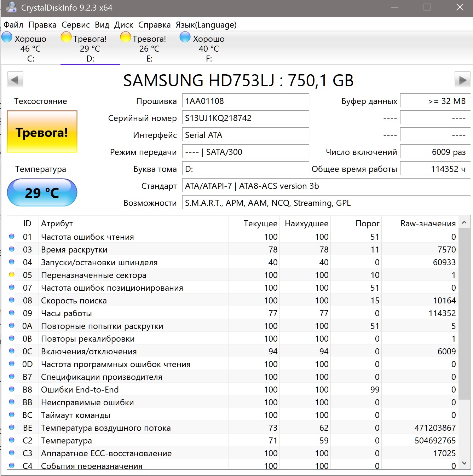Screen dimensions: 473x476
Task: Click status dot for attribute 01 row
Action: click(x=12, y=237)
